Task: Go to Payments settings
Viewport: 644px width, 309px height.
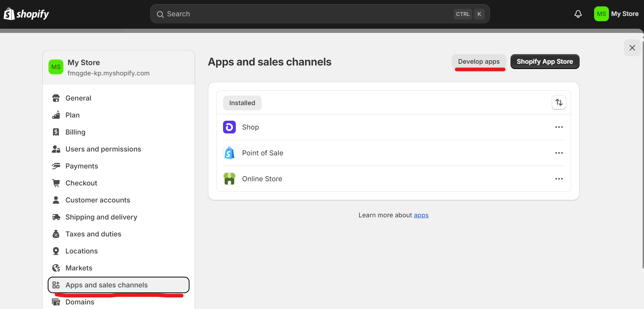Action: pyautogui.click(x=119, y=166)
